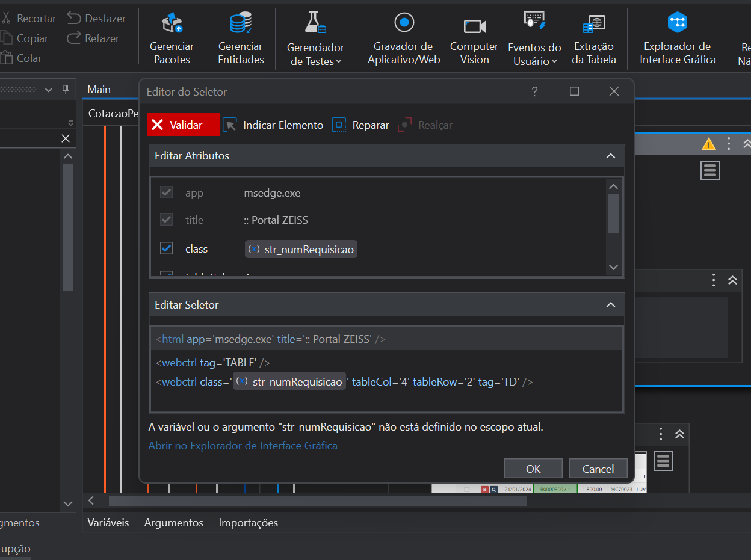
Task: Open the Argumentos panel tab
Action: click(x=173, y=523)
